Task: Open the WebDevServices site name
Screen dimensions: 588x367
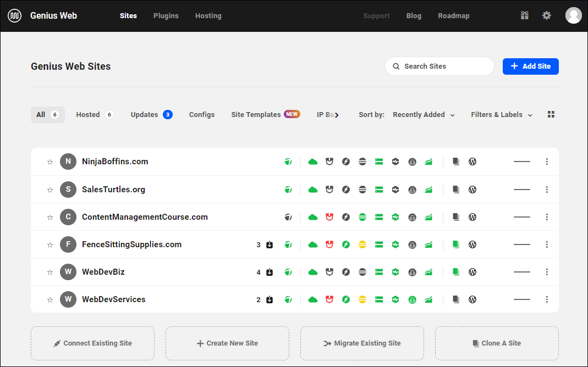Action: pyautogui.click(x=114, y=299)
